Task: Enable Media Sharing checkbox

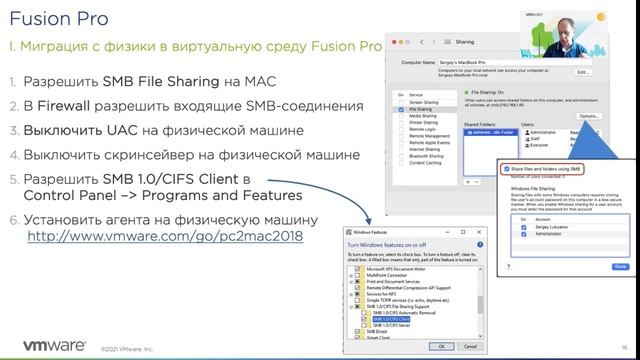Action: click(401, 116)
